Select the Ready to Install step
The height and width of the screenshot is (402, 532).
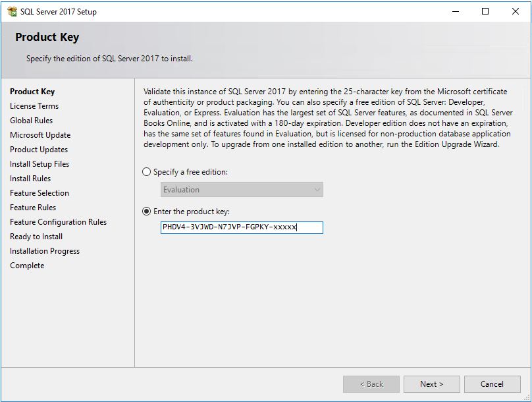click(36, 237)
